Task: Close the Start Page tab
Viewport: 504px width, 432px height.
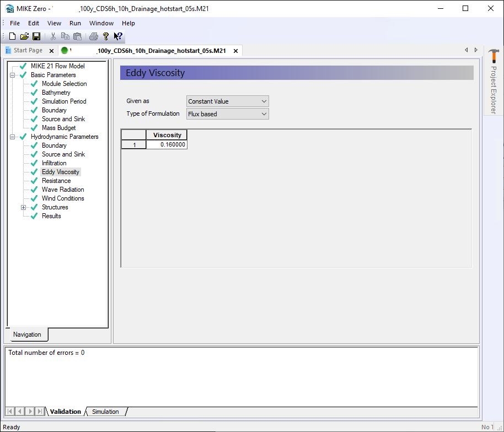Action: pyautogui.click(x=51, y=51)
